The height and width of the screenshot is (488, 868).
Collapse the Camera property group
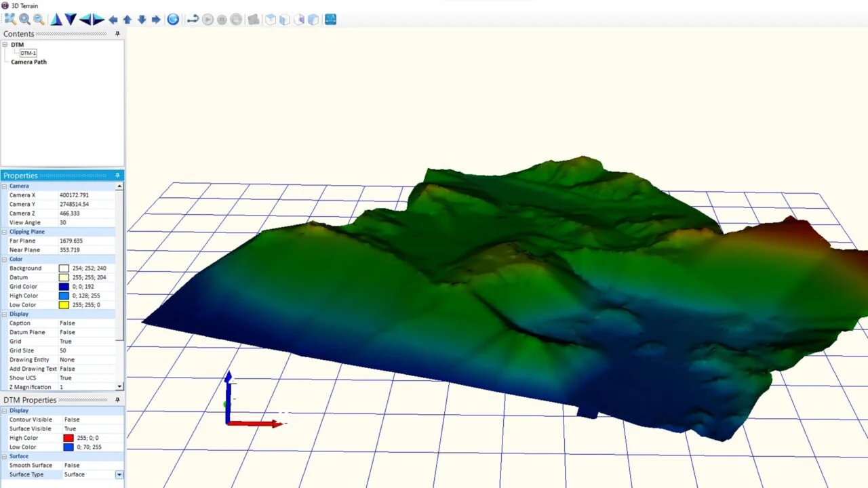(4, 186)
